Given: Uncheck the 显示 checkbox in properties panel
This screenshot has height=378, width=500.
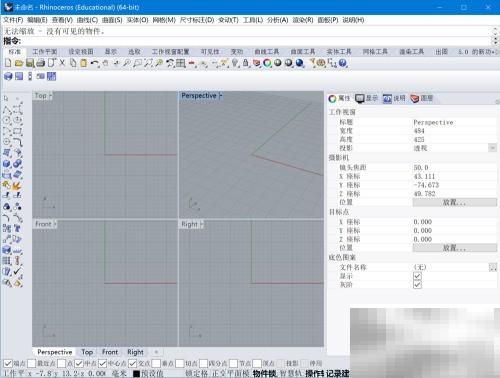Looking at the screenshot, I should (x=417, y=276).
